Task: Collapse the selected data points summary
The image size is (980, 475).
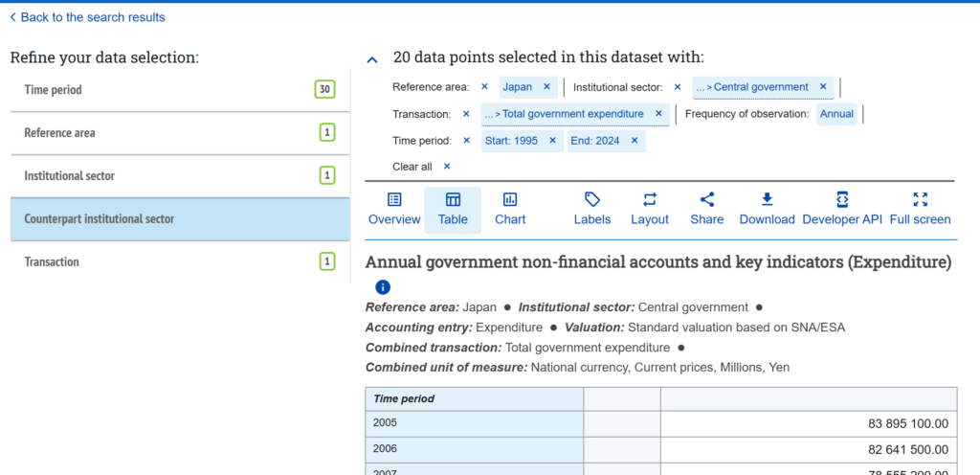Action: pos(372,59)
